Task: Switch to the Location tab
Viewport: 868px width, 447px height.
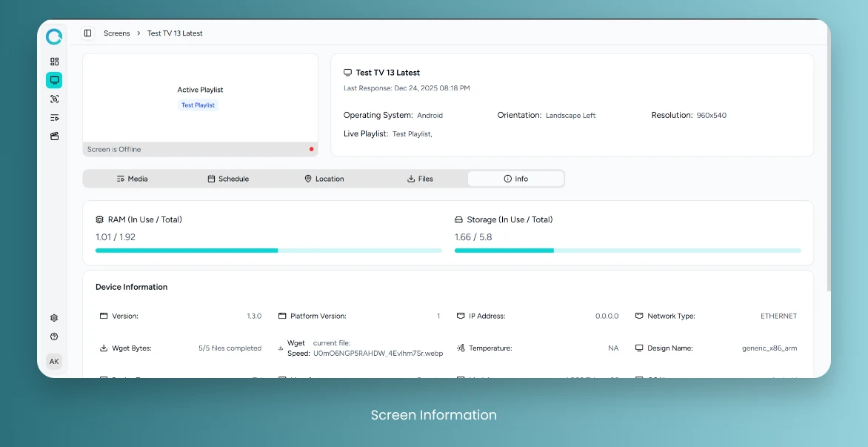Action: point(324,179)
